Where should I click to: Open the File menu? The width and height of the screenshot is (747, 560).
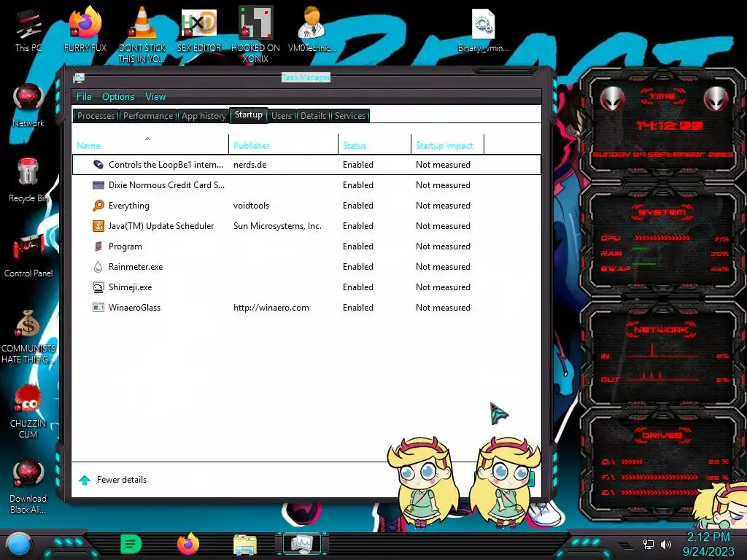coord(84,97)
